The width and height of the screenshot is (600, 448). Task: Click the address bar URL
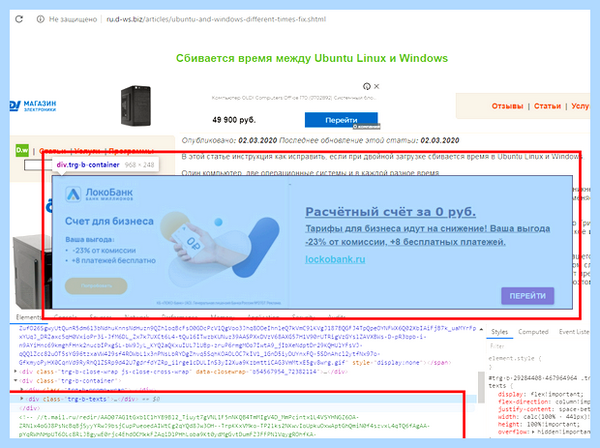point(216,19)
